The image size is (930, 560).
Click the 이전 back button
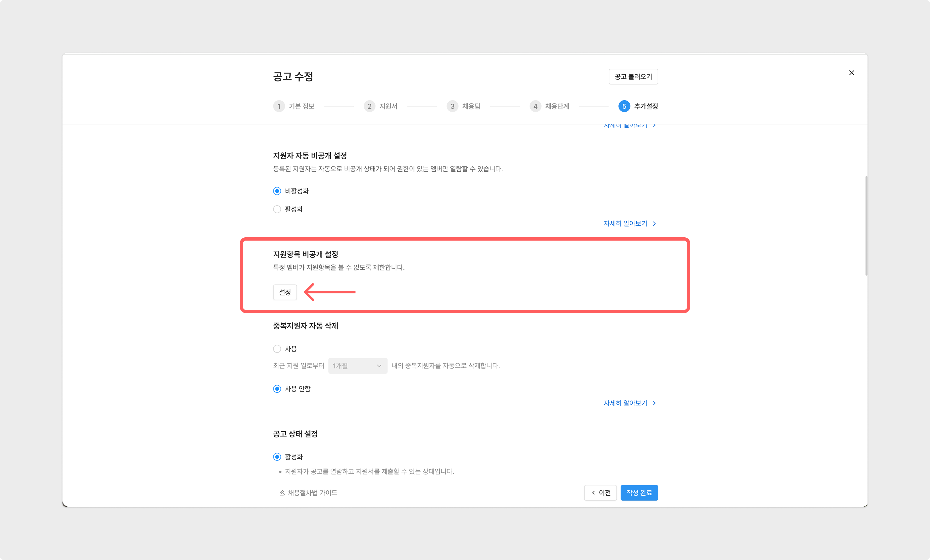[x=600, y=493]
